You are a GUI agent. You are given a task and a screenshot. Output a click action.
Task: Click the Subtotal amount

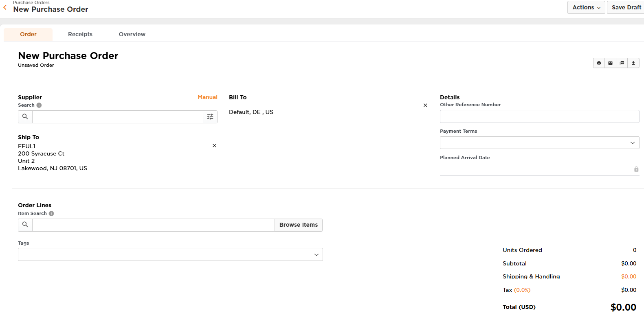click(629, 264)
